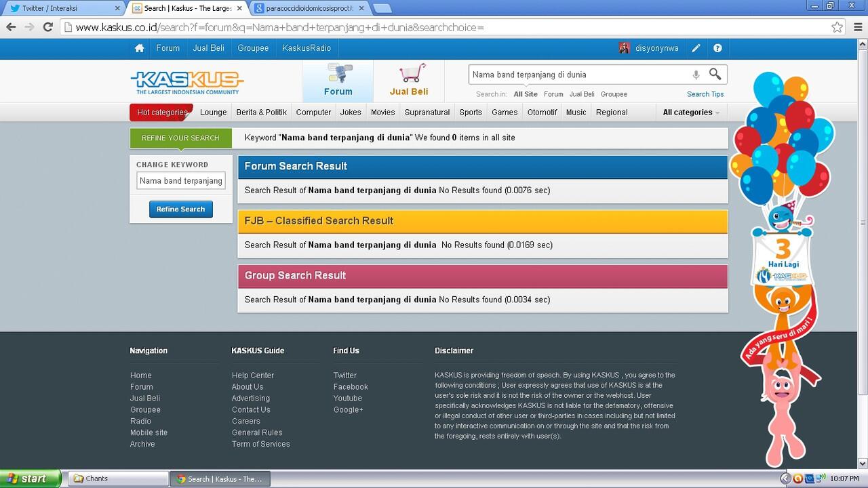Screen dimensions: 868x488
Task: Select the Groupee search scope
Action: click(x=614, y=94)
